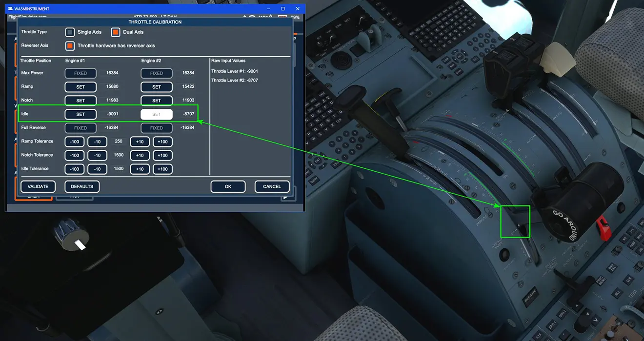Click the Notch Tolerance value 1500

pos(119,155)
